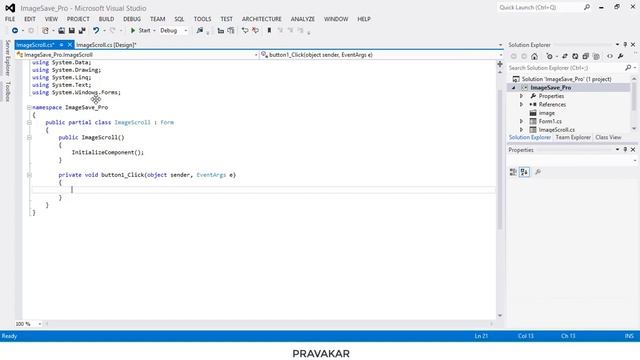Open the ARCHITECTURE menu
640x360 pixels.
tap(262, 19)
